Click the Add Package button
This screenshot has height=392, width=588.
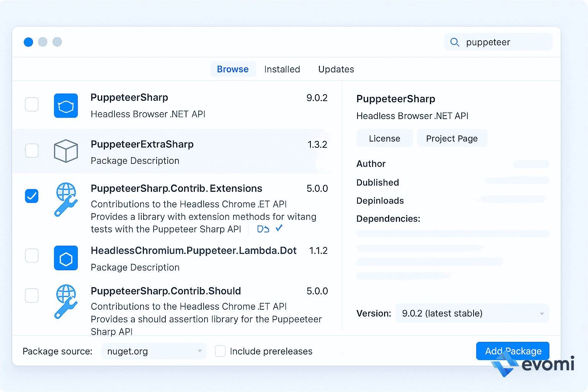(513, 351)
